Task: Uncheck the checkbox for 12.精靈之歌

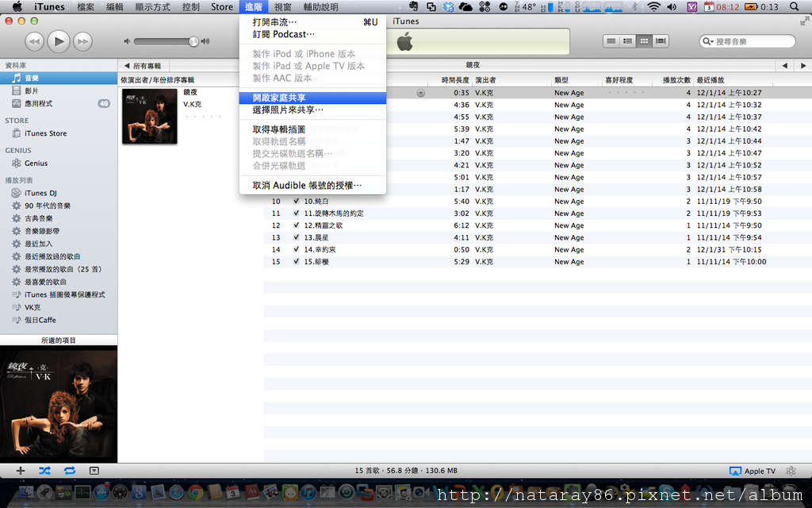Action: (x=297, y=225)
